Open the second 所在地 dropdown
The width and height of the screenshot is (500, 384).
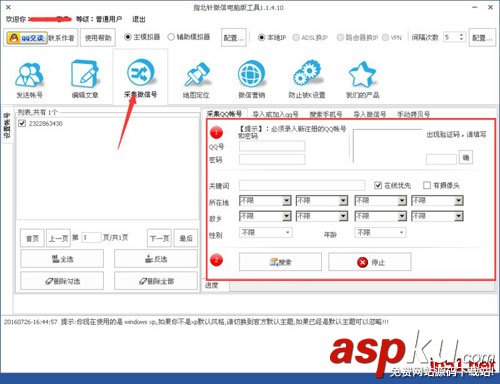click(x=322, y=200)
